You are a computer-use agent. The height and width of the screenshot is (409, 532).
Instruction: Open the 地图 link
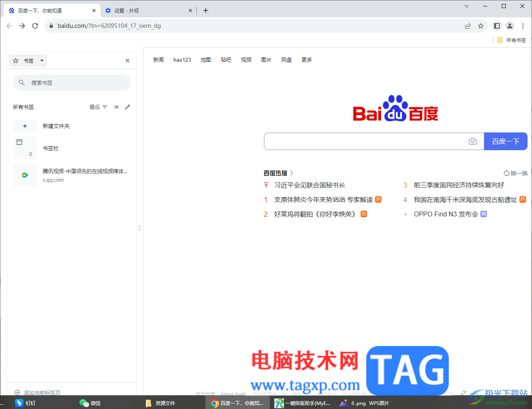point(206,60)
